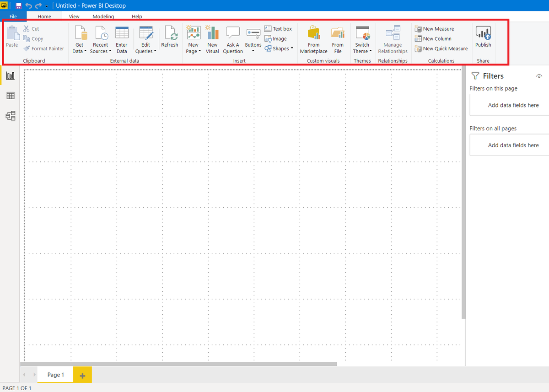Insert a Text box
The image size is (549, 392).
[278, 29]
